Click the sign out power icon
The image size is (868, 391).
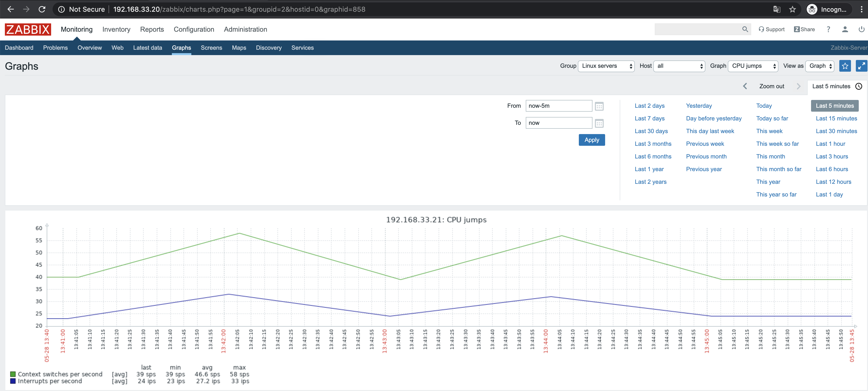click(x=861, y=29)
